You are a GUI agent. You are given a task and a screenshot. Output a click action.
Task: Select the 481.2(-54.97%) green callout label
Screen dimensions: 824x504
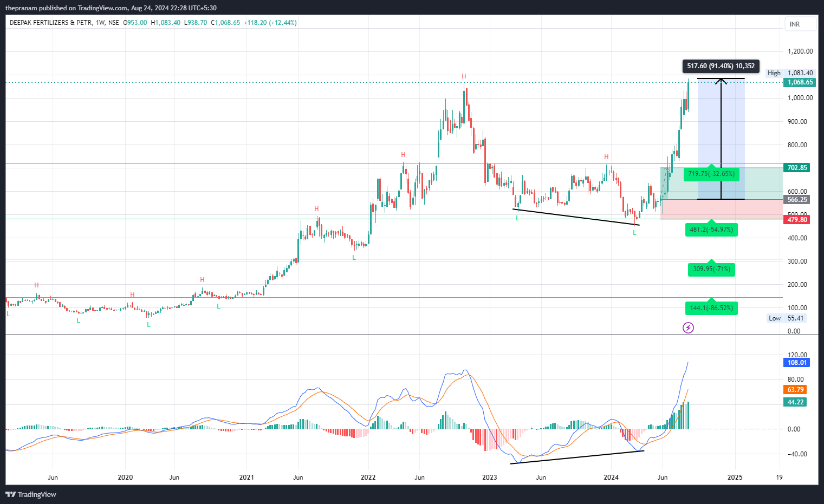pyautogui.click(x=711, y=230)
